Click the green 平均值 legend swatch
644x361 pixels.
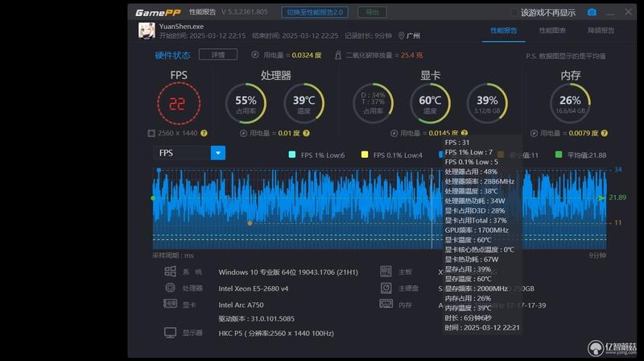point(559,155)
